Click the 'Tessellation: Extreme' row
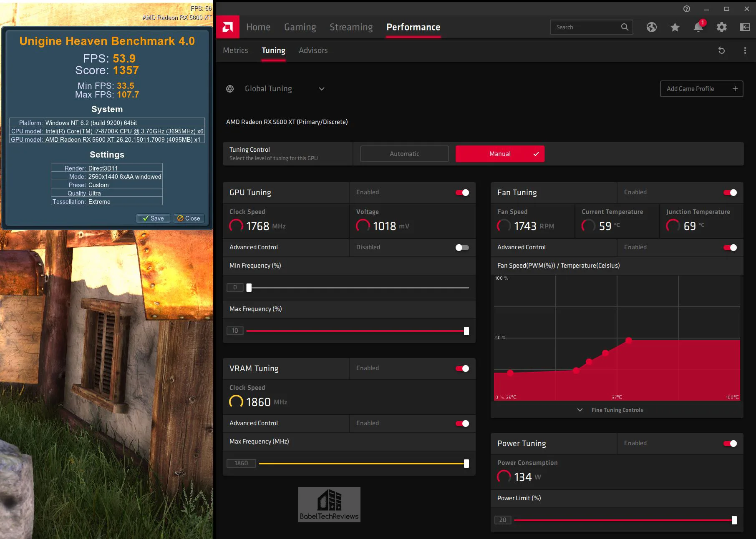The height and width of the screenshot is (539, 756). 107,201
